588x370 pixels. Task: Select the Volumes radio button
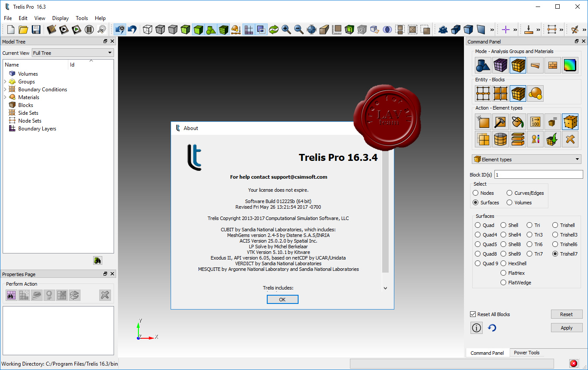pyautogui.click(x=510, y=203)
